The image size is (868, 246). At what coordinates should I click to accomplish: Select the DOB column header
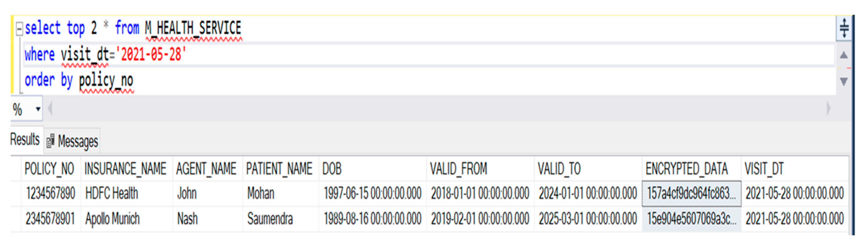point(372,168)
